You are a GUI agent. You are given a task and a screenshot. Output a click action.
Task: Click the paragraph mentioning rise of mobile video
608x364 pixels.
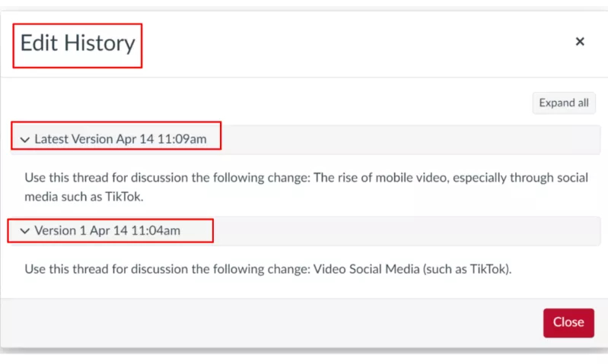[x=307, y=187]
